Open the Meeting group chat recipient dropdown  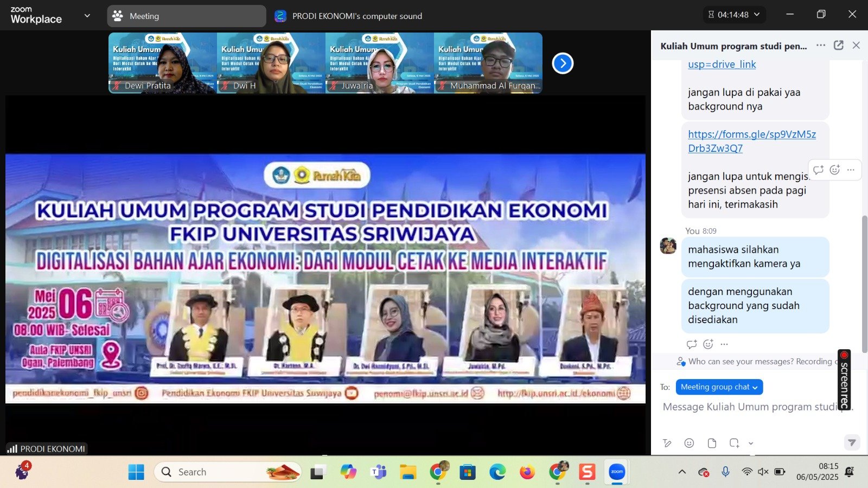pyautogui.click(x=719, y=387)
